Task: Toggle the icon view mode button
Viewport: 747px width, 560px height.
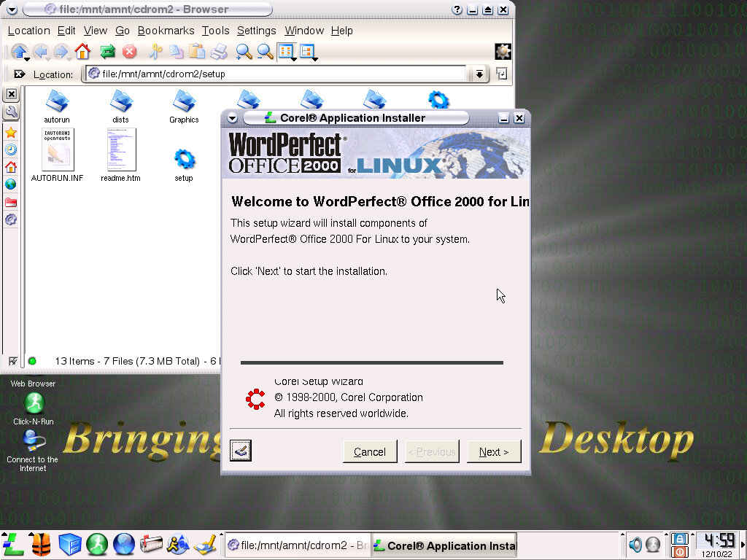Action: tap(286, 52)
